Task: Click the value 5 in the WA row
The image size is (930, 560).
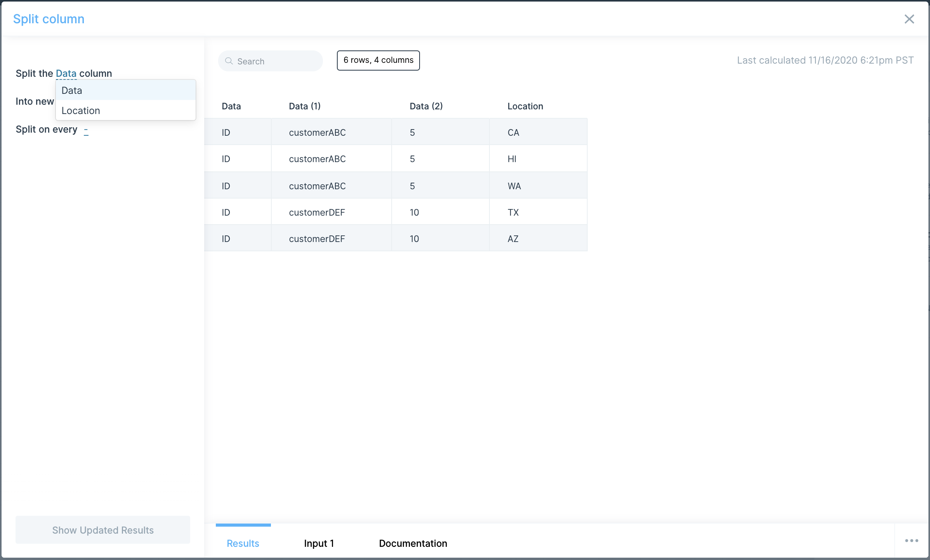Action: pyautogui.click(x=441, y=186)
